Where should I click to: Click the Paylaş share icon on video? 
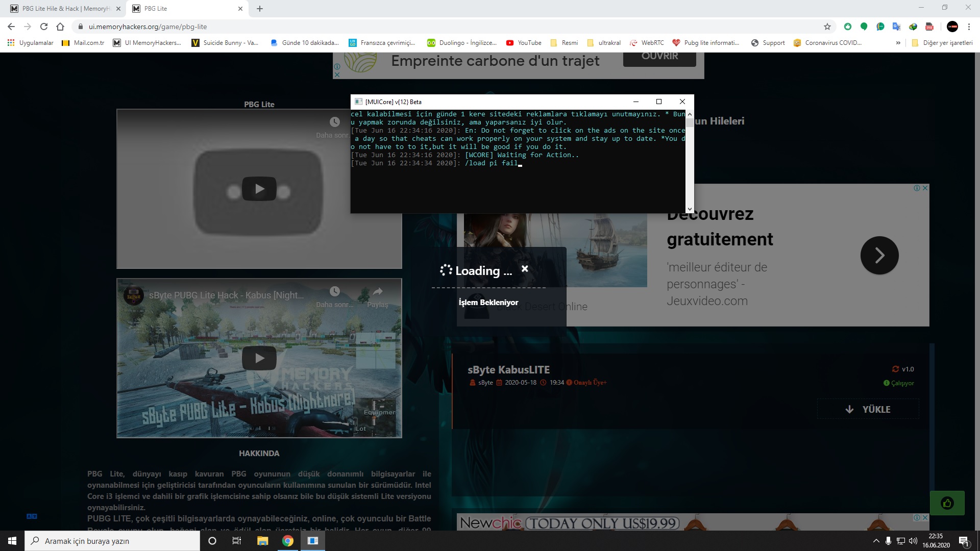[378, 291]
